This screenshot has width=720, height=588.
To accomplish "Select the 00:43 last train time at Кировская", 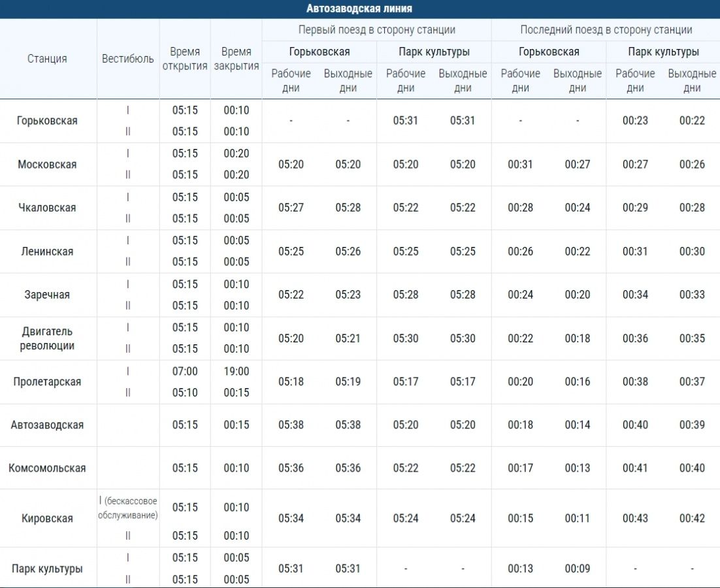I will tap(634, 518).
